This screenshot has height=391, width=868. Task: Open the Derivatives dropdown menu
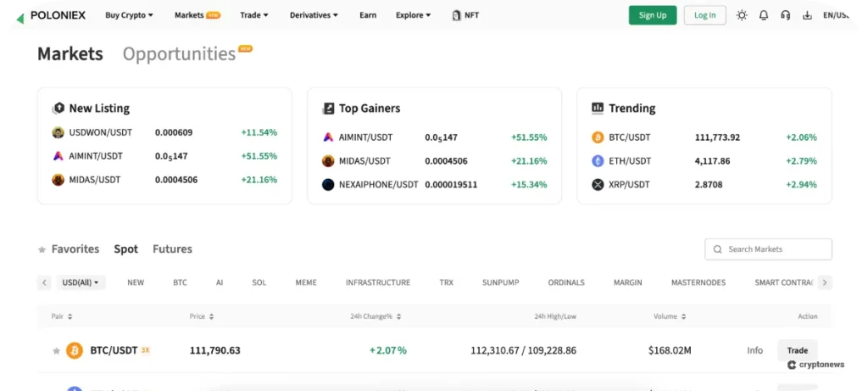click(x=314, y=15)
